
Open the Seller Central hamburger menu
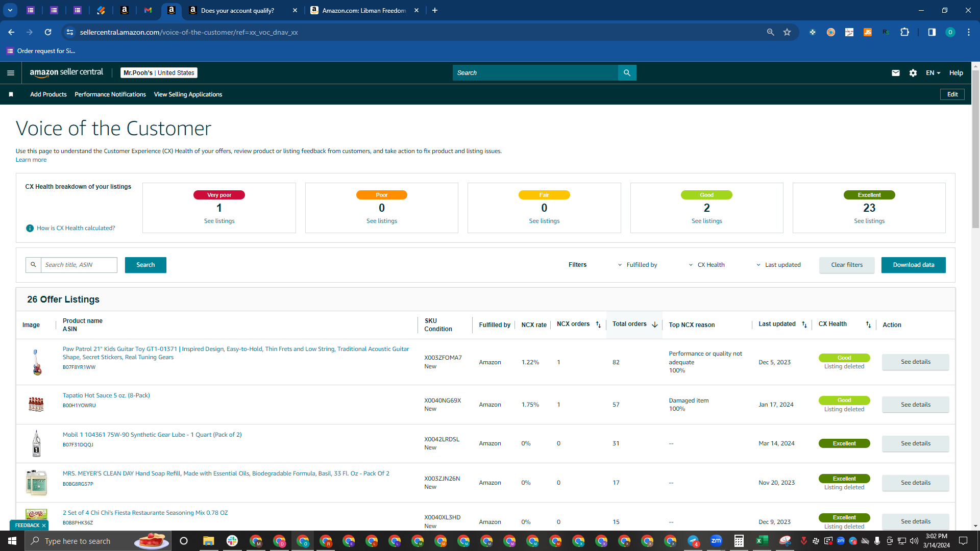click(x=11, y=73)
